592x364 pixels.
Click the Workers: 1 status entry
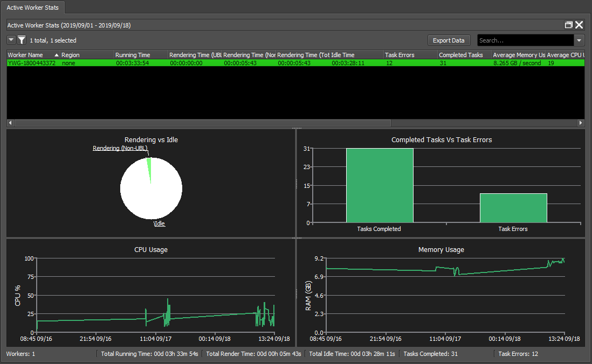pyautogui.click(x=21, y=354)
